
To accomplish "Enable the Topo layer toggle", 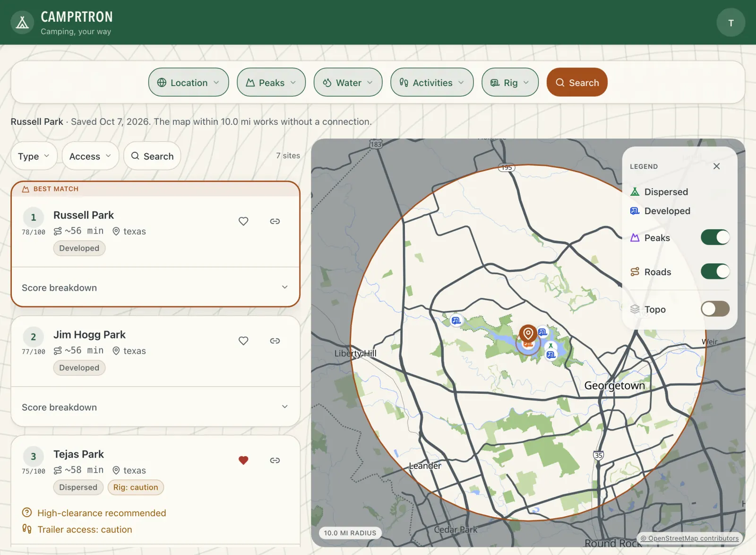I will tap(715, 309).
